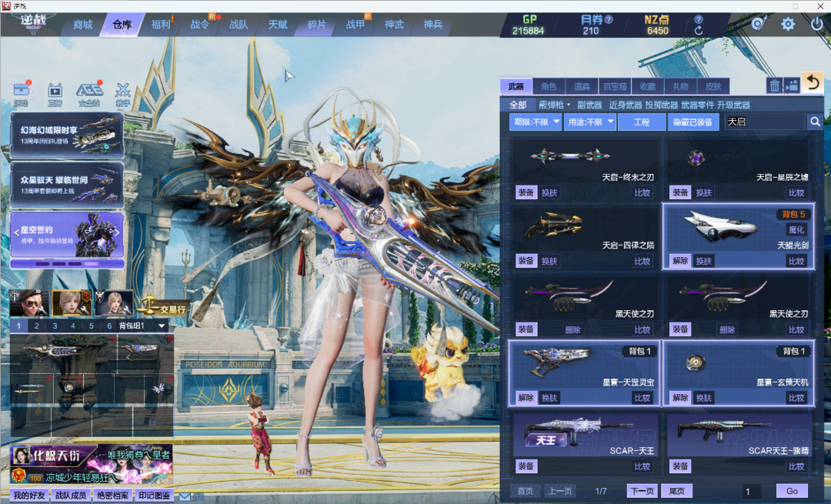831x504 pixels.
Task: Open the 教学 tutorial crossed-swords icon
Action: click(122, 91)
